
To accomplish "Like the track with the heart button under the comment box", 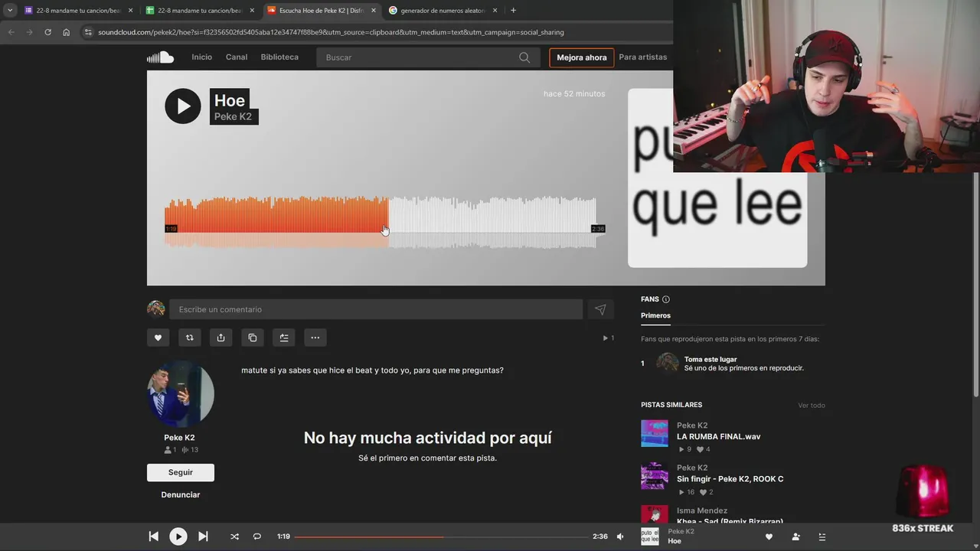I will click(158, 337).
